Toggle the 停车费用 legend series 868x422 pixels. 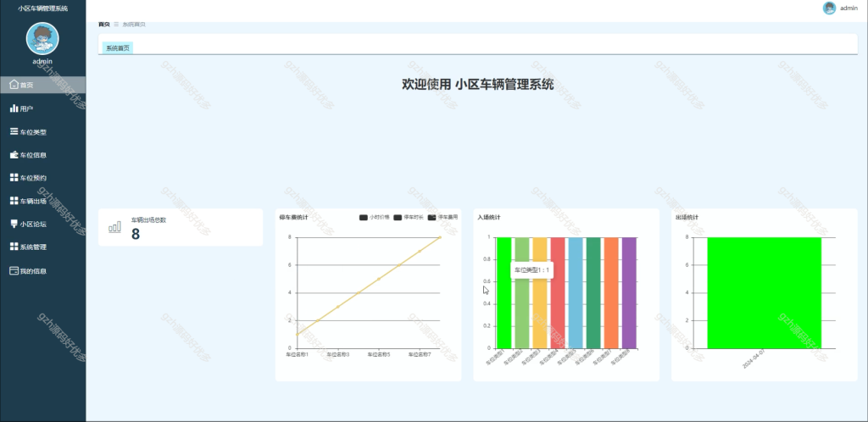coord(442,218)
